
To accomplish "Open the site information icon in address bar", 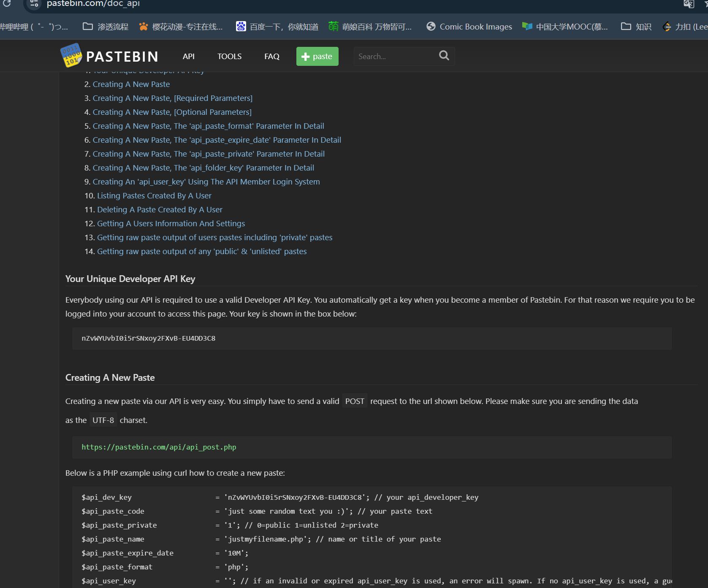I will tap(34, 4).
